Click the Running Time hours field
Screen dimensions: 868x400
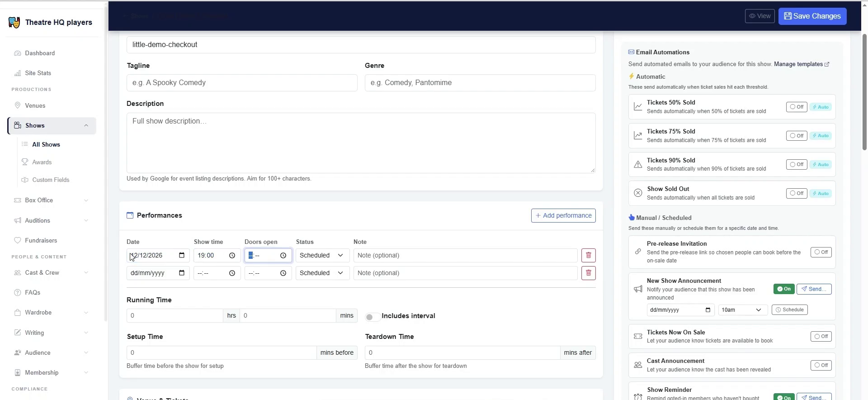(175, 316)
